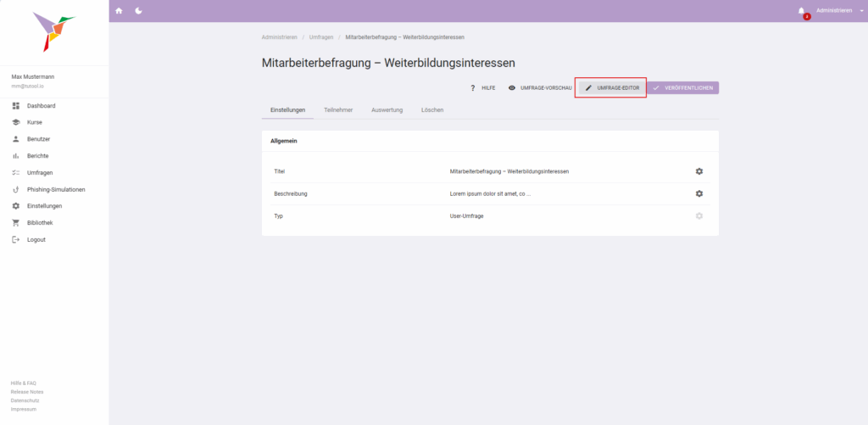Viewport: 868px width, 425px height.
Task: Click Logout in the sidebar
Action: coord(36,239)
